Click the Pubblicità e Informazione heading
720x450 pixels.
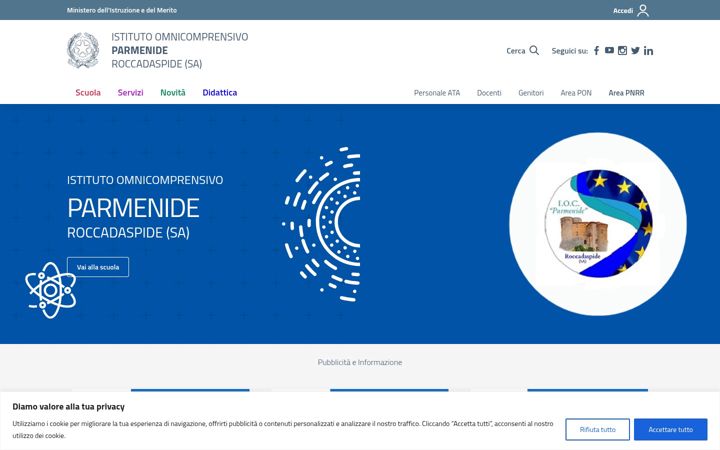(x=360, y=362)
